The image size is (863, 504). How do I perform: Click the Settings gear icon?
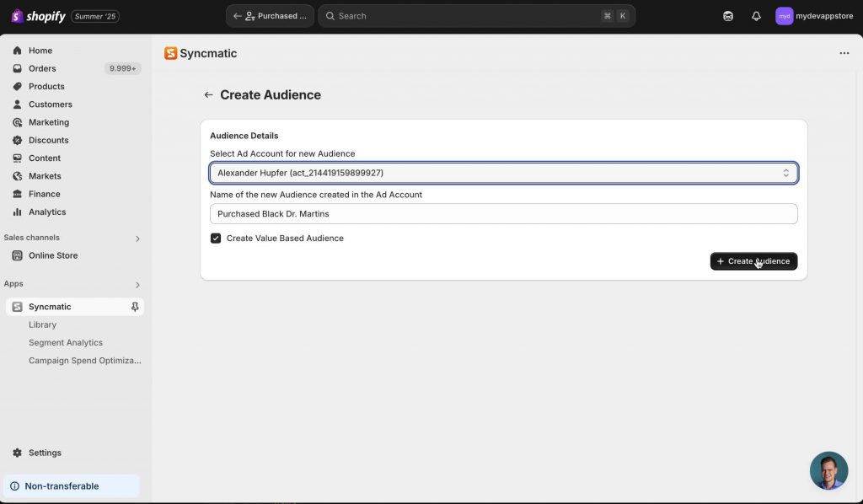click(17, 453)
